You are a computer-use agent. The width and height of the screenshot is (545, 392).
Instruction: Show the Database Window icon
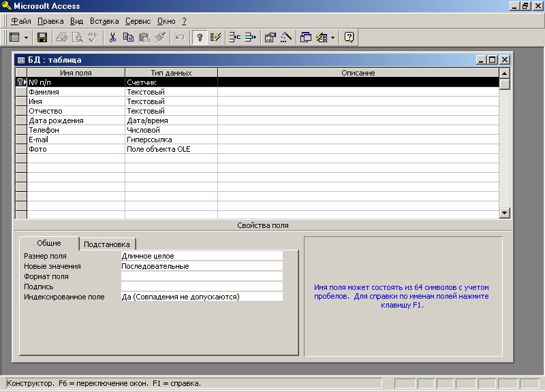305,37
